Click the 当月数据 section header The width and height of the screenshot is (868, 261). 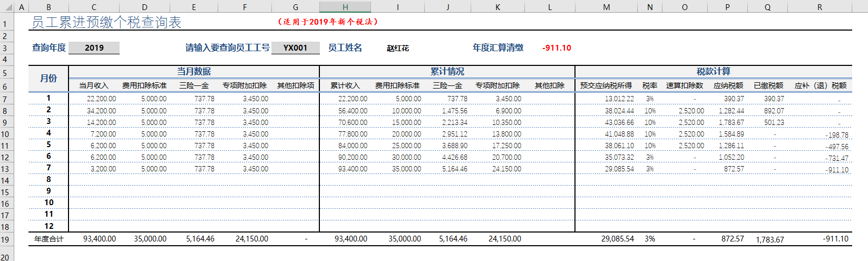[194, 72]
